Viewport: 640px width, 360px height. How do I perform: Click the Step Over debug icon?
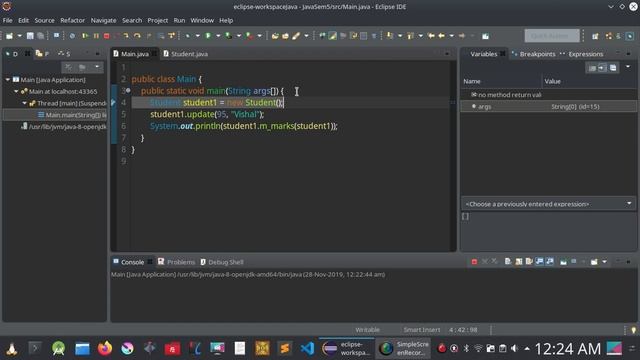137,36
